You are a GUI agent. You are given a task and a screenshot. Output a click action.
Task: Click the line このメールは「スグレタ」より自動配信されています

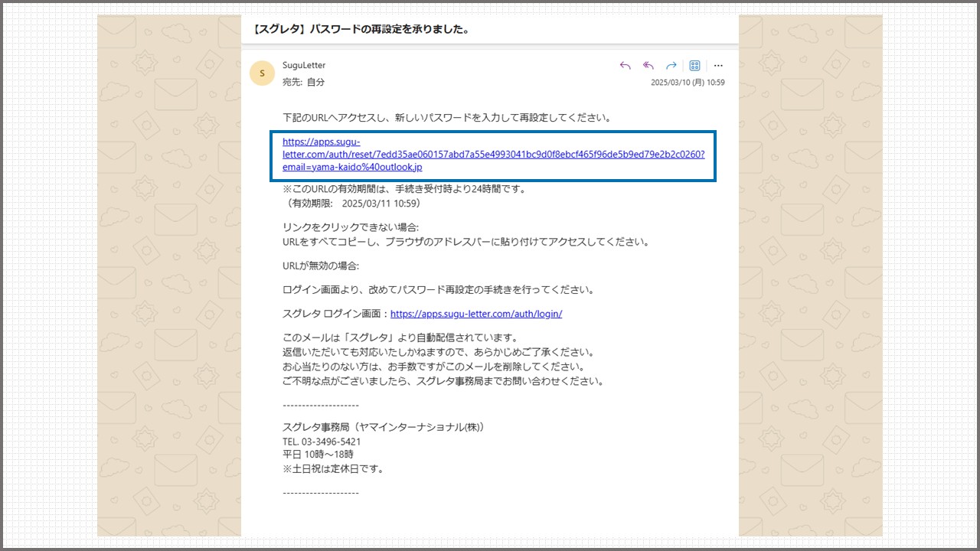coord(401,337)
